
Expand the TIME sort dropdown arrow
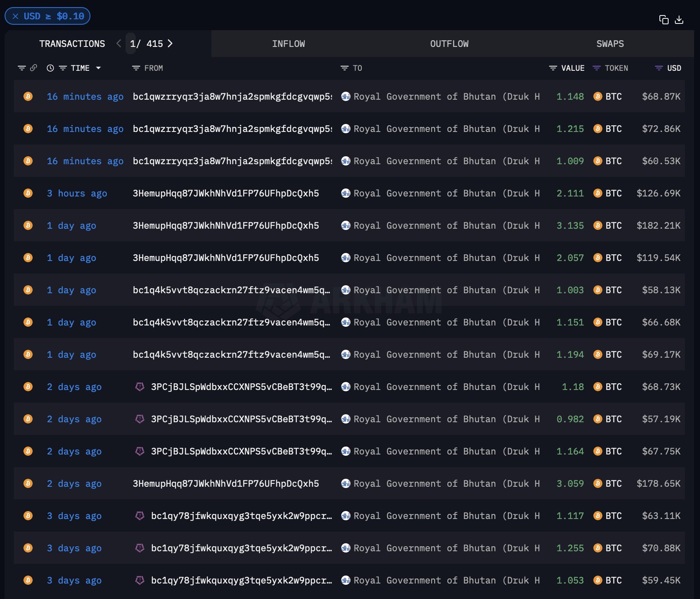(98, 68)
